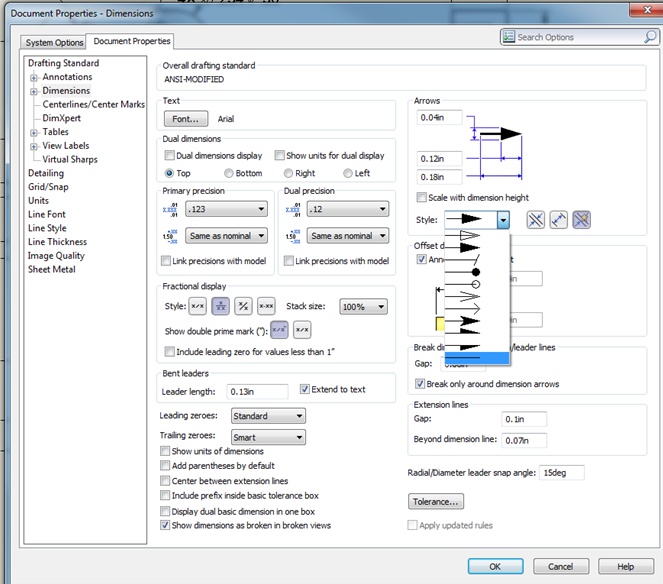Show double prime mark first option

pos(279,330)
